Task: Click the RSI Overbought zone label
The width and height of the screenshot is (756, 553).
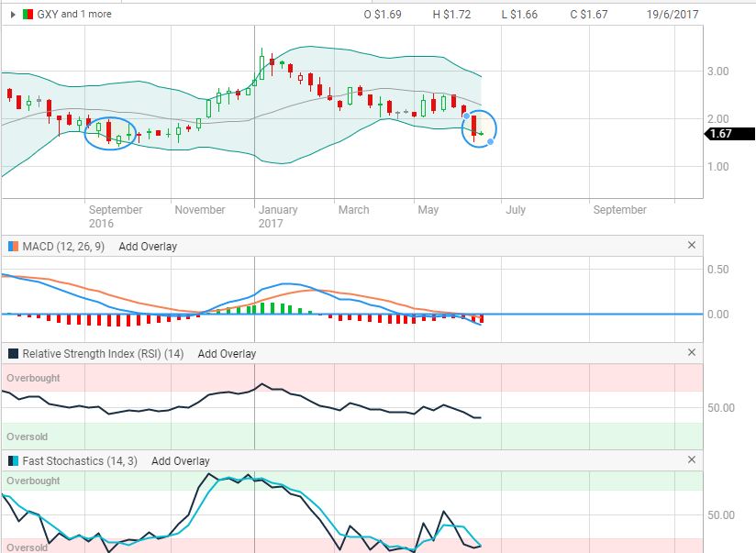Action: coord(33,378)
